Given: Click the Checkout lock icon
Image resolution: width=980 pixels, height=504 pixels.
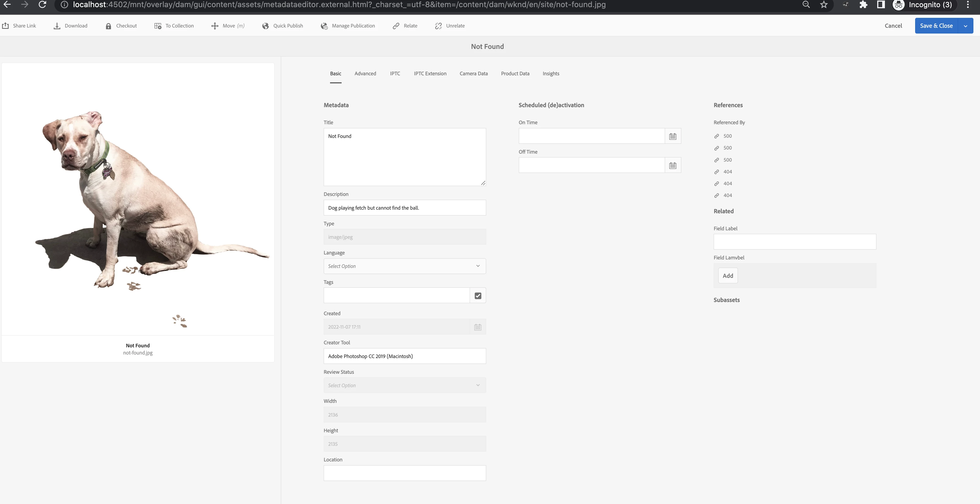Looking at the screenshot, I should tap(109, 26).
